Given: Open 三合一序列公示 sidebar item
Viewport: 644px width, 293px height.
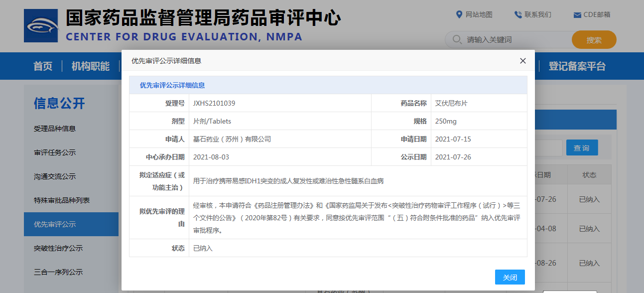Looking at the screenshot, I should pos(58,272).
